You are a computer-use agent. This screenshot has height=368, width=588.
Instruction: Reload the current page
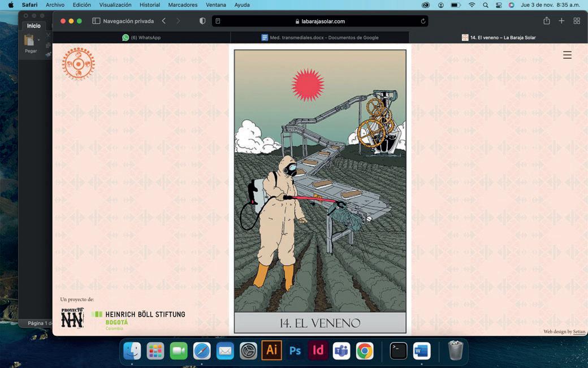pos(423,21)
